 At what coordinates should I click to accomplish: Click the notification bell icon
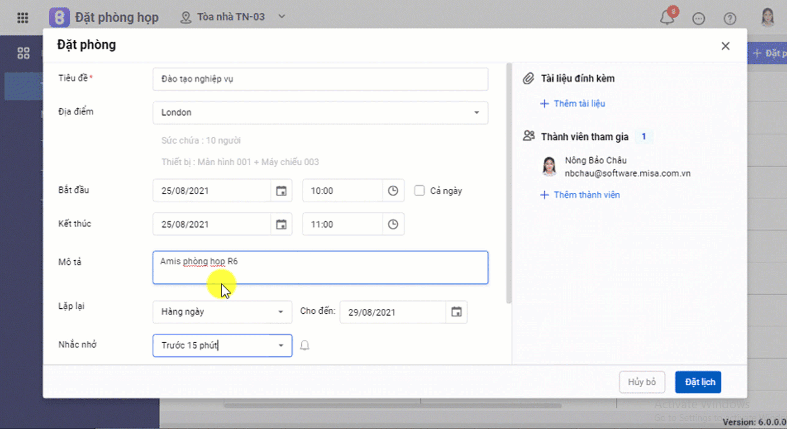point(668,18)
